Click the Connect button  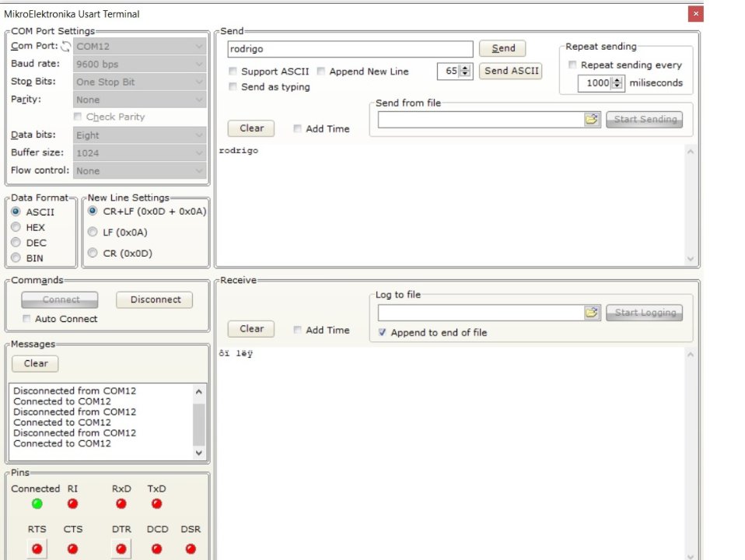60,299
